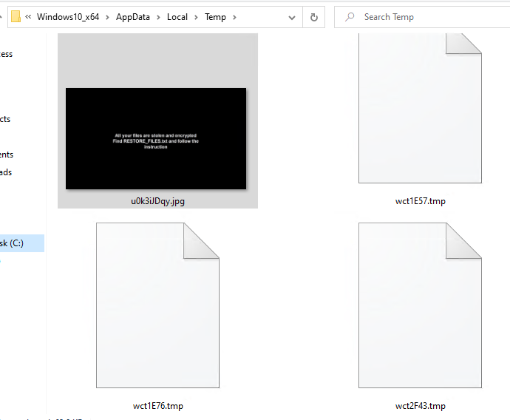
Task: Expand the arrow after AppData in breadcrumb
Action: pyautogui.click(x=158, y=17)
